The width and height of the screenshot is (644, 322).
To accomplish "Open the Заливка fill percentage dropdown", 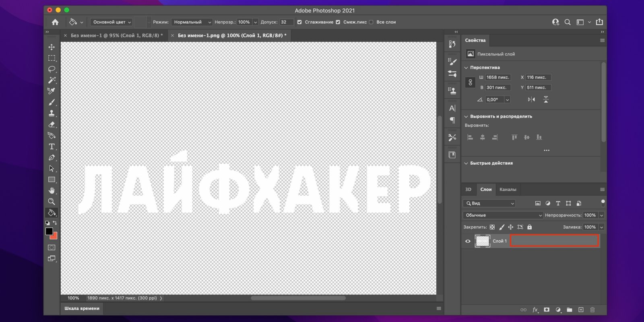I will pos(601,227).
